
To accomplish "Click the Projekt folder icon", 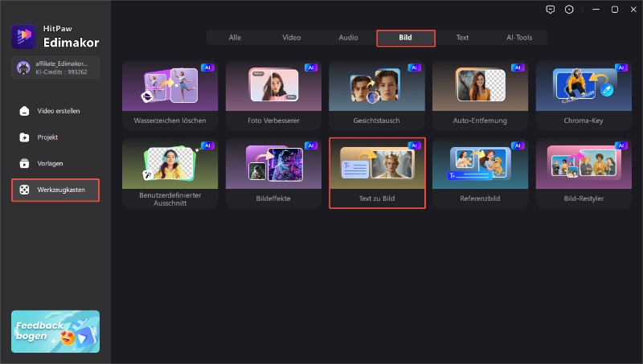I will click(25, 137).
